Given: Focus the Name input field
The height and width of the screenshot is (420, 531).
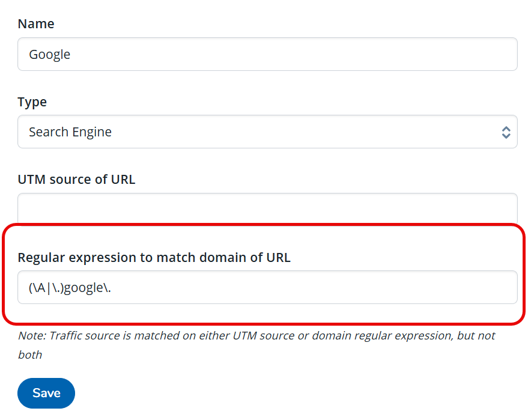Looking at the screenshot, I should [x=267, y=55].
